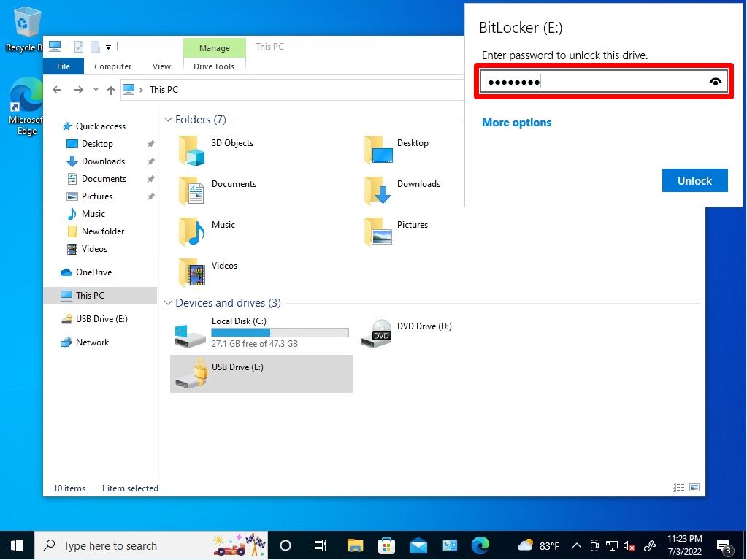Switch to large icons view layout icon
Screen dimensions: 747x560
point(694,487)
